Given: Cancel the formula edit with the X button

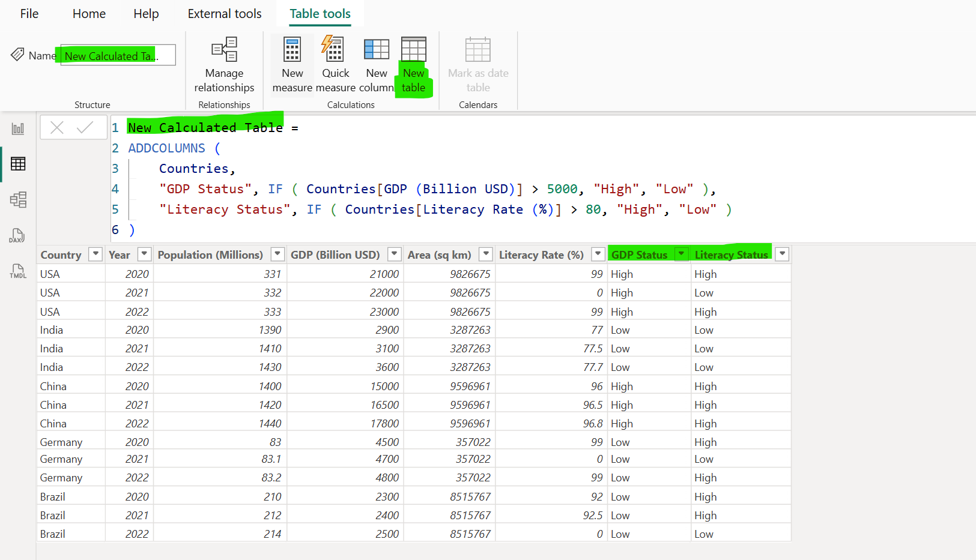Looking at the screenshot, I should (57, 127).
